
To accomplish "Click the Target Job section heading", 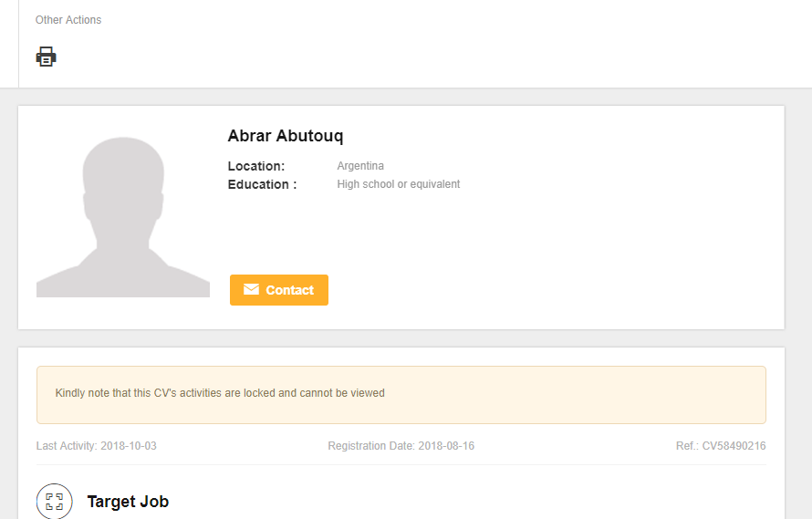I will pos(128,502).
